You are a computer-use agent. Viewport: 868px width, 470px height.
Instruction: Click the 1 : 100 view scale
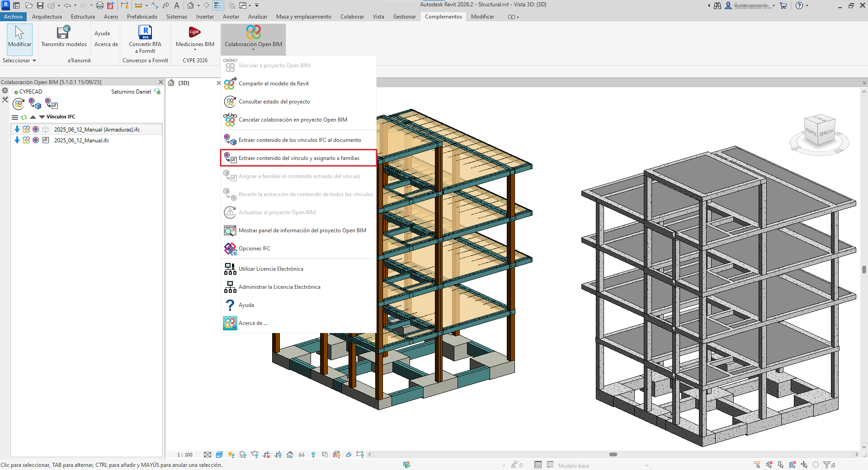(x=184, y=455)
